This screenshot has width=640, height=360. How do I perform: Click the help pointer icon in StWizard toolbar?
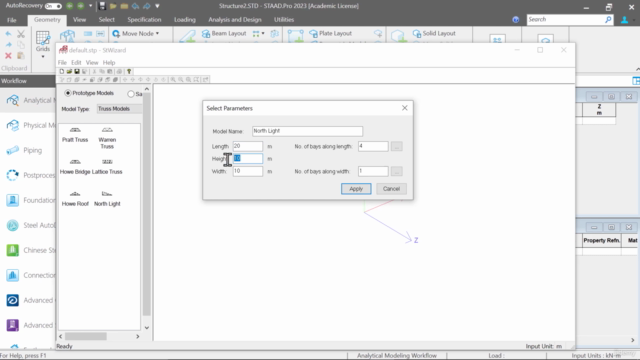(129, 71)
